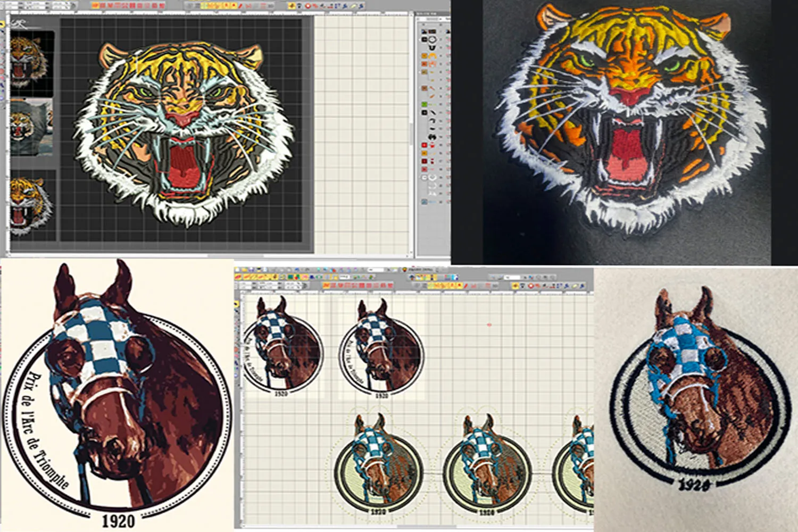Select the green color swatch in object list
798x532 pixels.
tap(425, 104)
